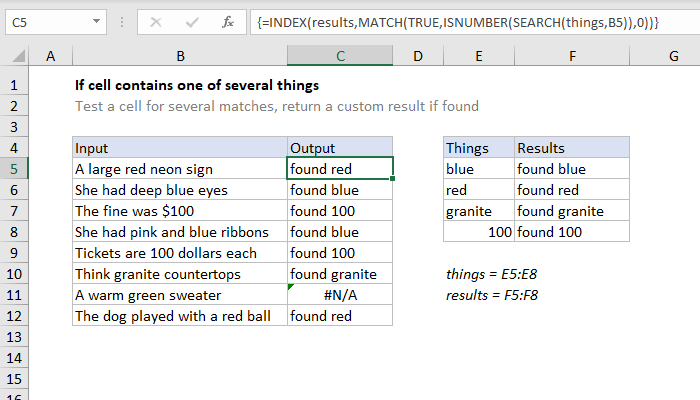This screenshot has height=400, width=700.
Task: Select row 11 header
Action: [14, 295]
